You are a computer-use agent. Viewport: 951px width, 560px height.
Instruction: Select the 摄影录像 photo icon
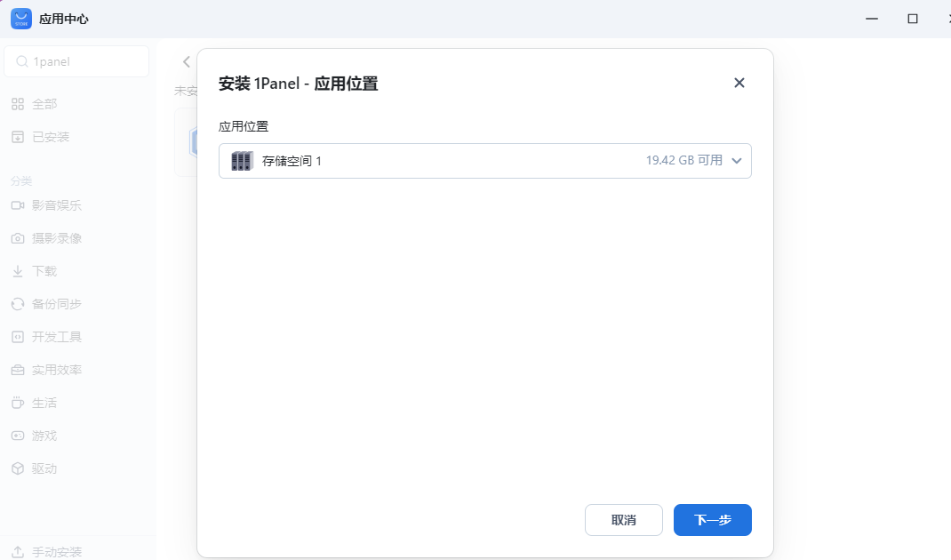tap(18, 238)
